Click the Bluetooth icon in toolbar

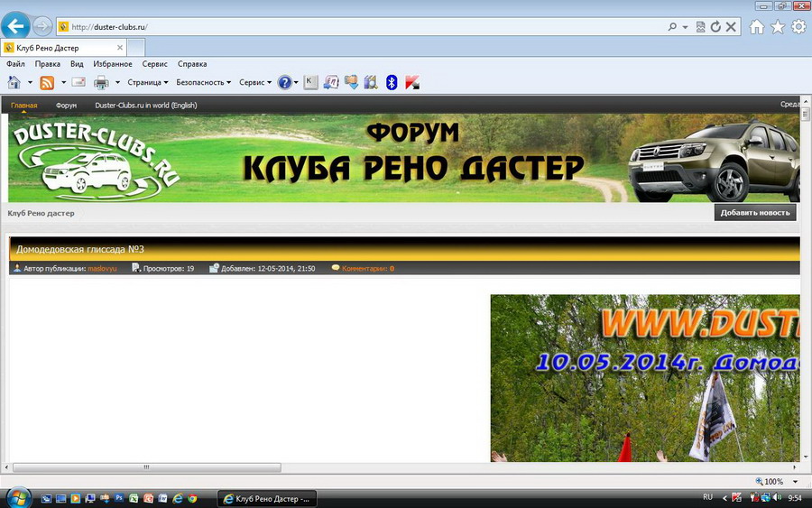coord(392,83)
